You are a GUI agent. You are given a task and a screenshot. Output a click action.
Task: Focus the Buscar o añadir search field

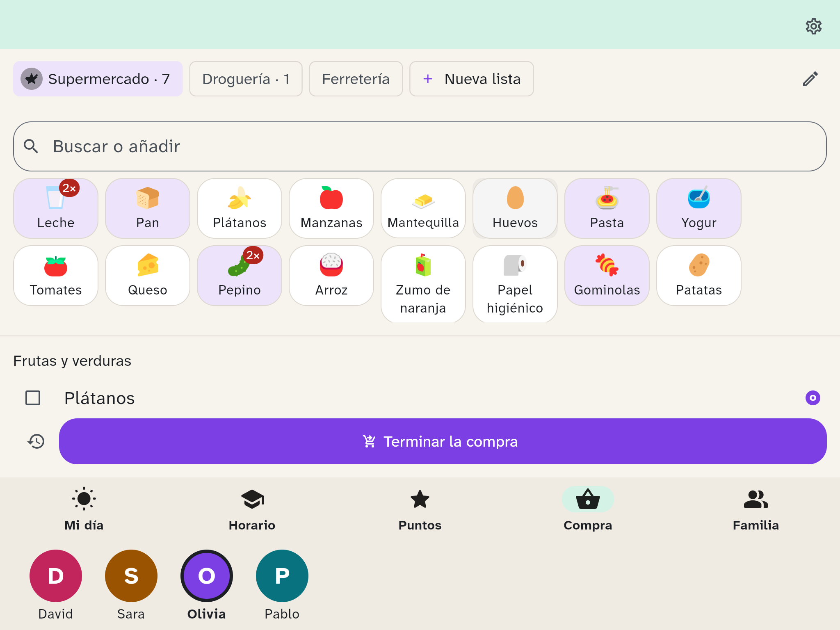[x=420, y=146]
